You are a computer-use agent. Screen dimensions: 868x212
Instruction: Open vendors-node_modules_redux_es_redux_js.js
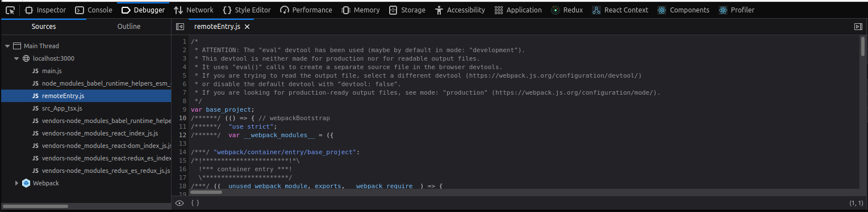[x=106, y=171]
